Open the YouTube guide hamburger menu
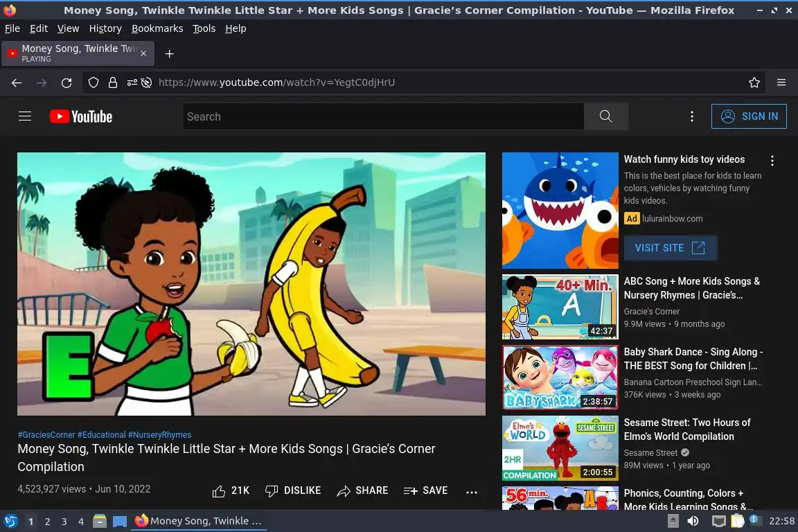Image resolution: width=798 pixels, height=532 pixels. [x=25, y=116]
